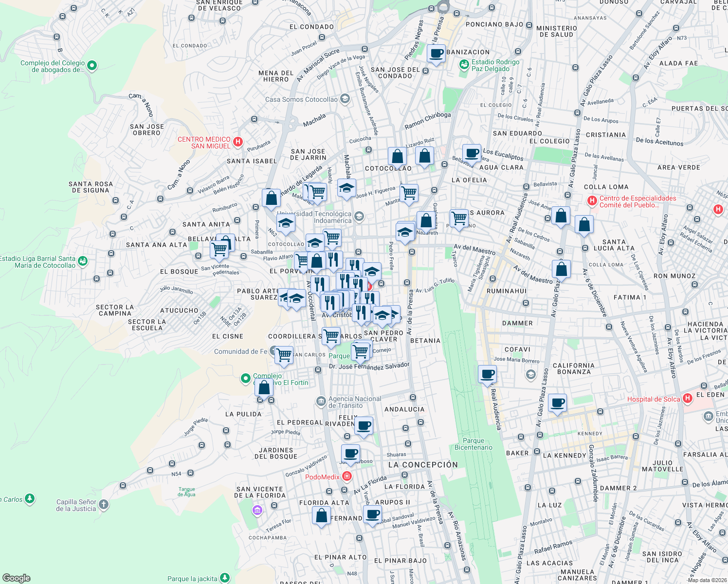Select the church icon at Capilla Señor de la Justicia
The width and height of the screenshot is (728, 584).
click(x=103, y=504)
